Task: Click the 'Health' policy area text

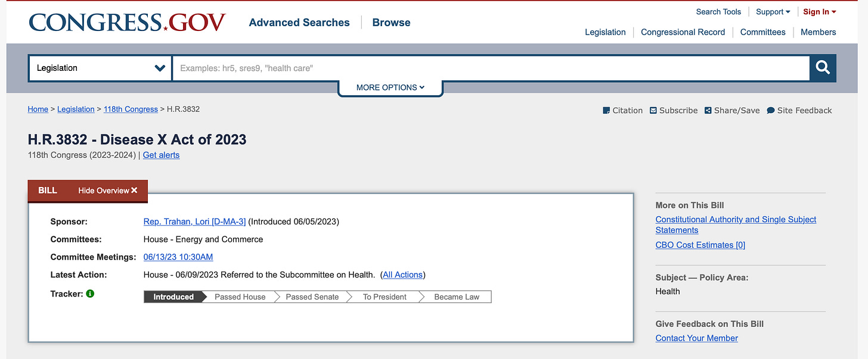Action: click(668, 291)
